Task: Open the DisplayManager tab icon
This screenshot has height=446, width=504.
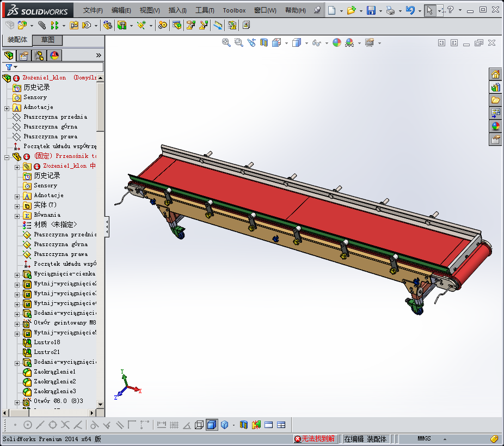Action: pyautogui.click(x=54, y=56)
